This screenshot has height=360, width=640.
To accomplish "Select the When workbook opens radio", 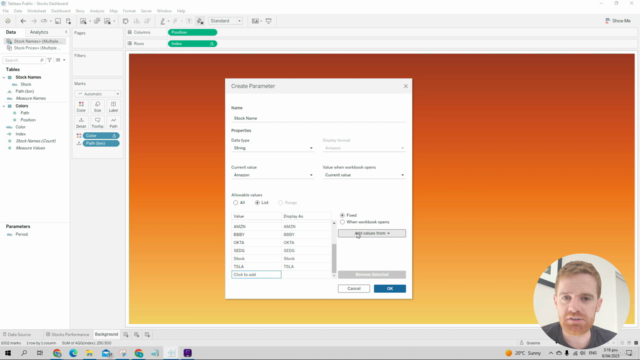I will [342, 222].
